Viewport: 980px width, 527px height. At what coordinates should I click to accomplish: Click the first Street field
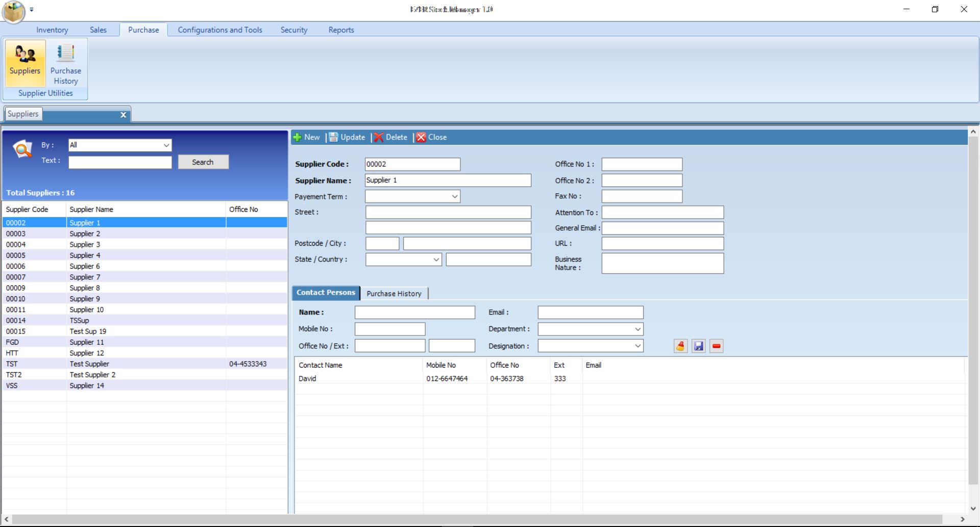point(448,212)
